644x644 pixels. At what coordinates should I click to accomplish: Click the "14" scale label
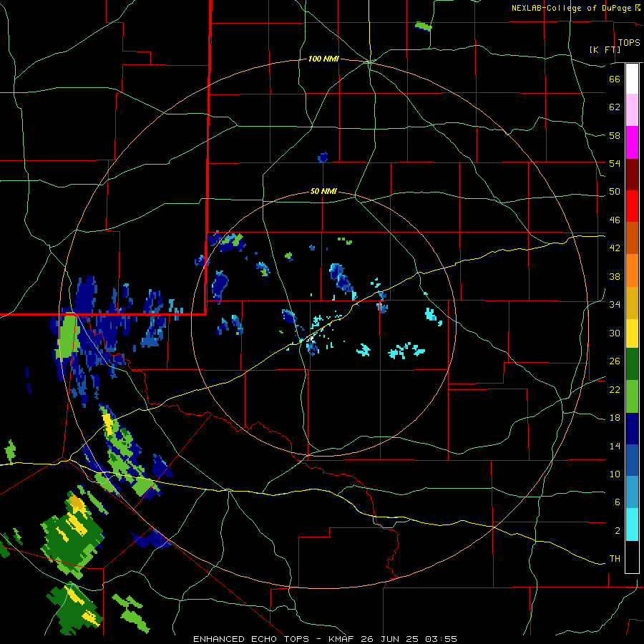(615, 446)
